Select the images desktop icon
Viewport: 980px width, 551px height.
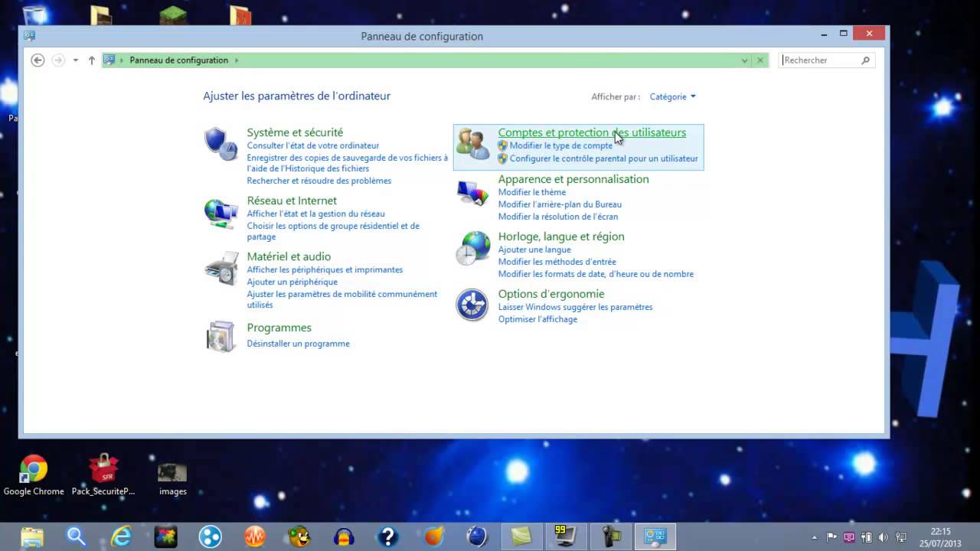[x=172, y=479]
